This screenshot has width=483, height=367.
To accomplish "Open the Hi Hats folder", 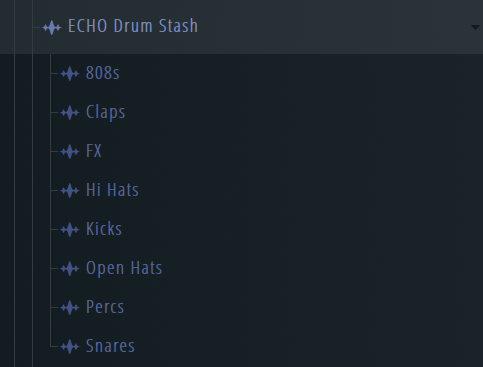I will coord(112,190).
